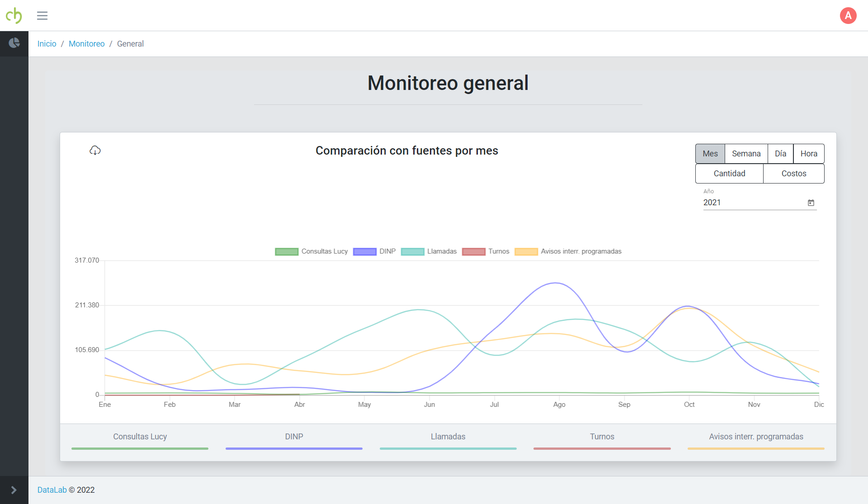Open the hamburger menu

(42, 16)
